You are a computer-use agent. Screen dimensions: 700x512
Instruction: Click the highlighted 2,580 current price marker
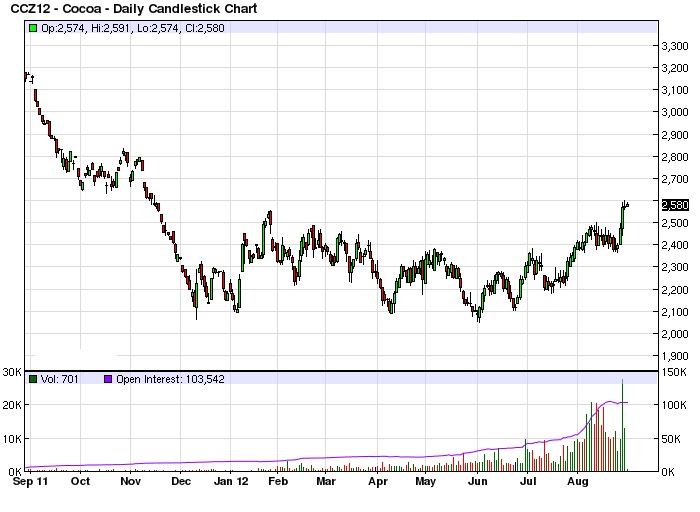coord(675,205)
